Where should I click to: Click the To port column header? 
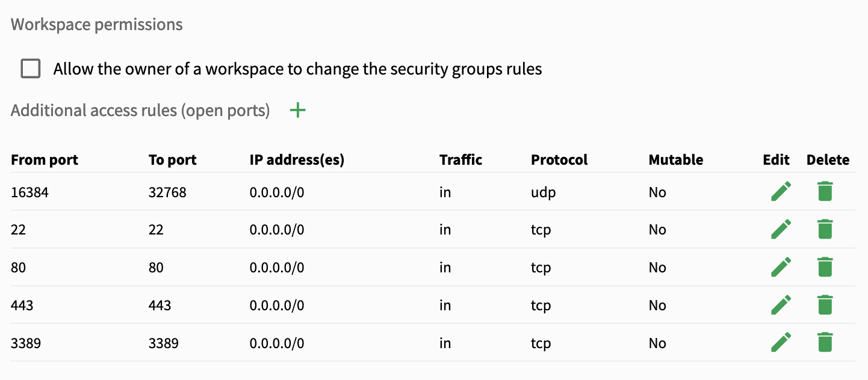click(173, 160)
